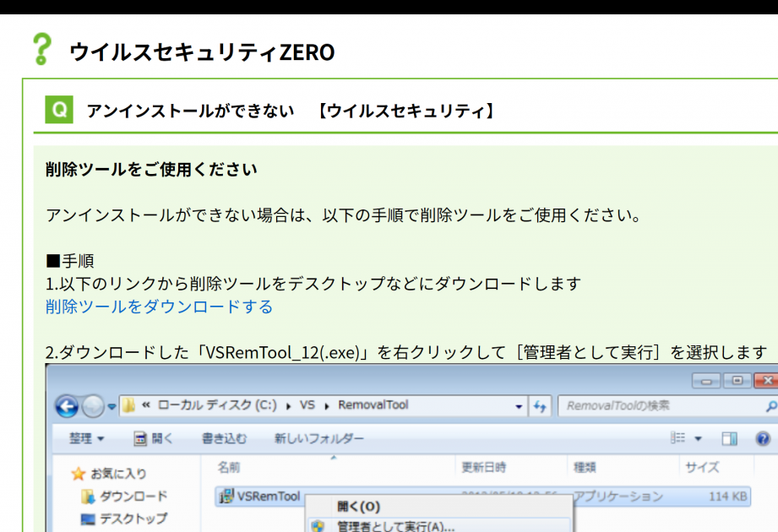Click the Explorer back arrow button
Image resolution: width=778 pixels, height=532 pixels.
(67, 406)
